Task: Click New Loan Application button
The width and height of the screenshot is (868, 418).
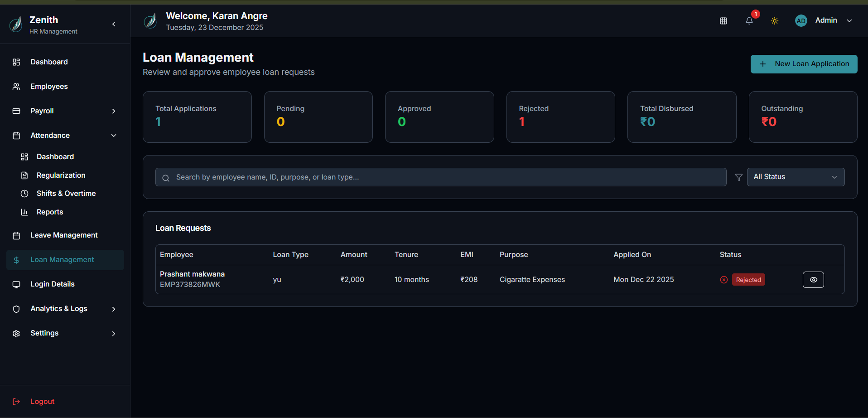Action: pyautogui.click(x=804, y=64)
